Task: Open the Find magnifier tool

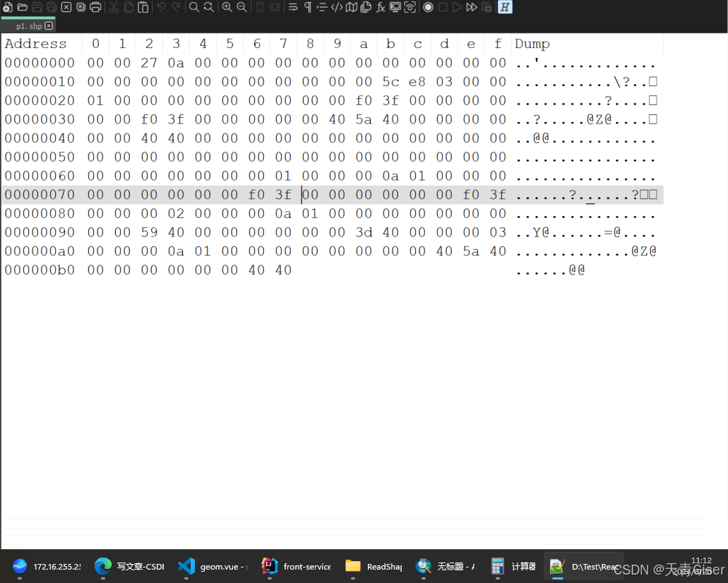Action: (194, 7)
